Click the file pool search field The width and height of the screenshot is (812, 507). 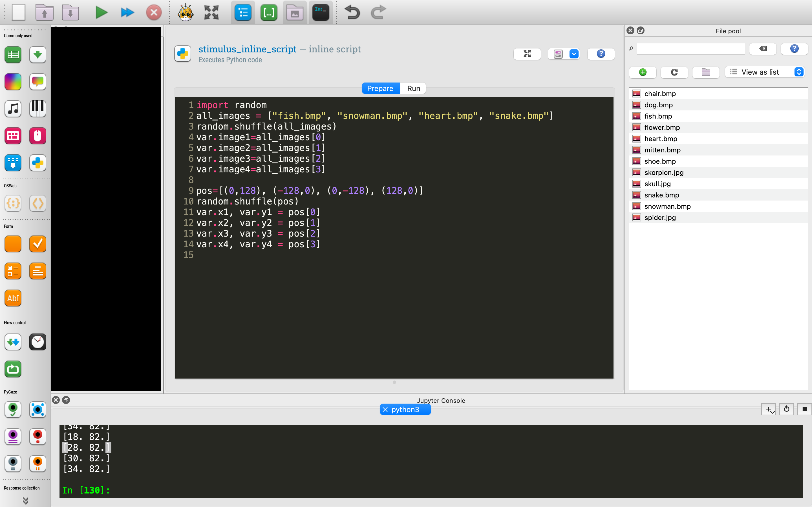(x=690, y=49)
